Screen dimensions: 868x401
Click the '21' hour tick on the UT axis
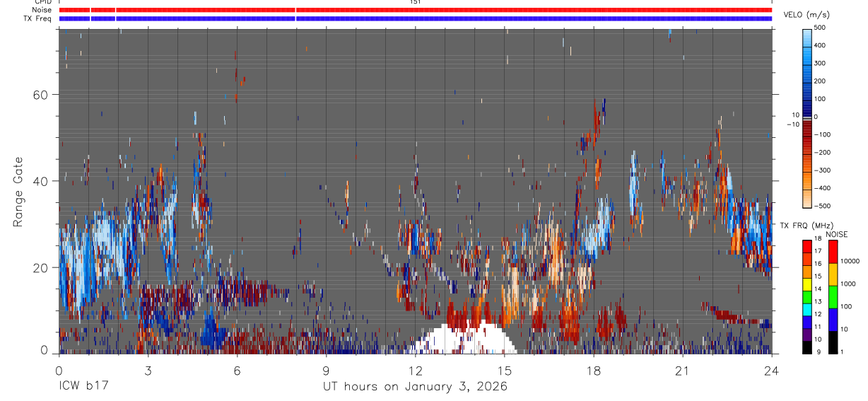click(x=683, y=370)
